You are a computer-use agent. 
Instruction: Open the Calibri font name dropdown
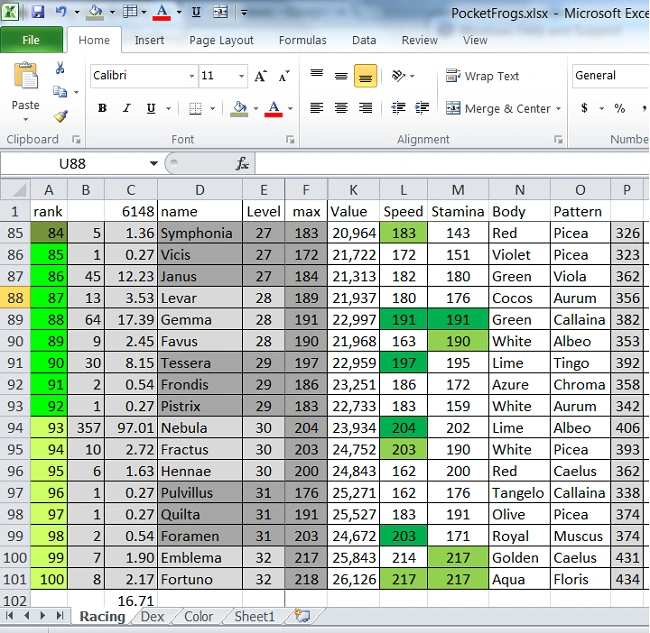click(192, 76)
